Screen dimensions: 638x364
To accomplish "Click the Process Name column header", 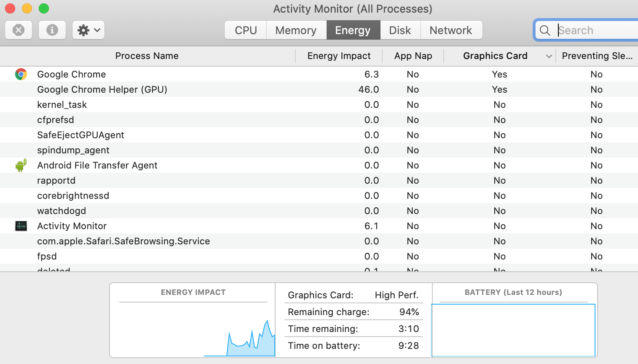I will click(x=147, y=56).
